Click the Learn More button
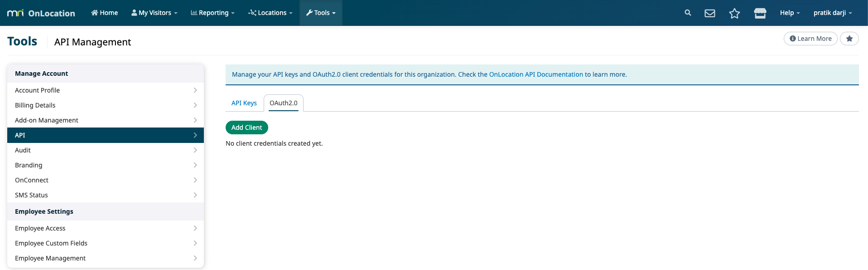Image resolution: width=868 pixels, height=270 pixels. 810,39
